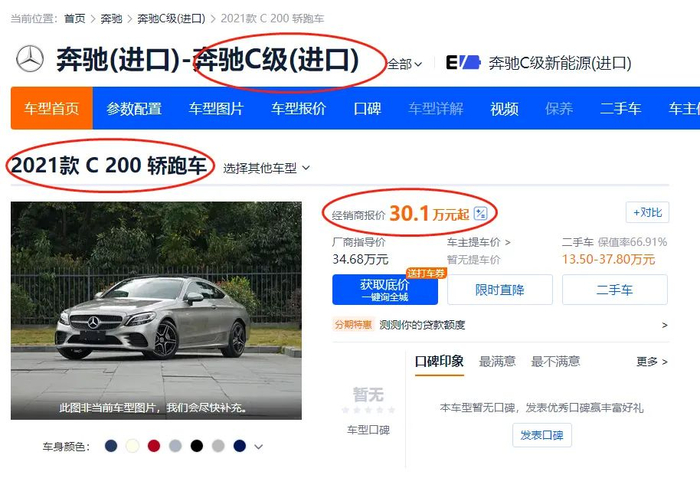
Task: Open 二手车 tab in blue navigation bar
Action: [x=621, y=109]
